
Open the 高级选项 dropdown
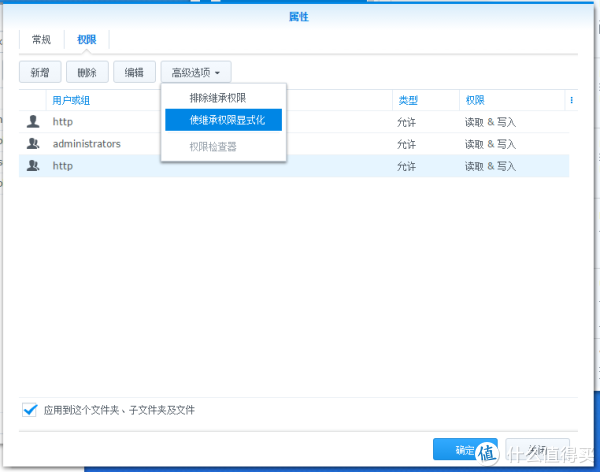(200, 72)
